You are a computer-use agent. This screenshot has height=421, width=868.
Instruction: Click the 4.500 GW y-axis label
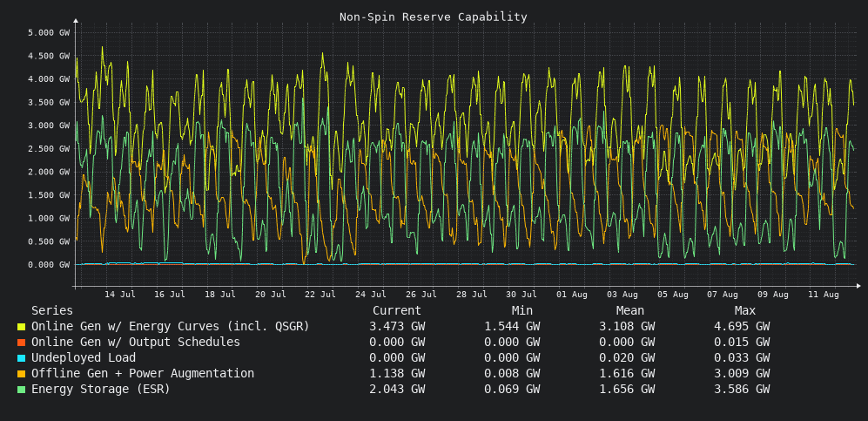(x=49, y=56)
